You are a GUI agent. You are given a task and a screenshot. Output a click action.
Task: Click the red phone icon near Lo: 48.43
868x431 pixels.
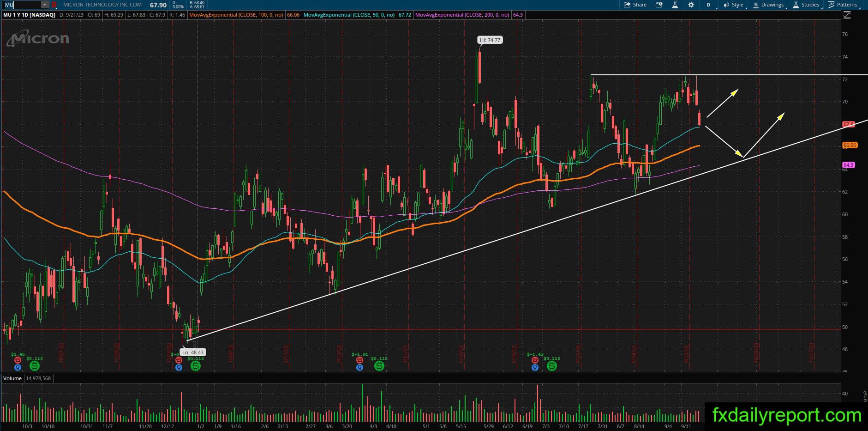(179, 360)
